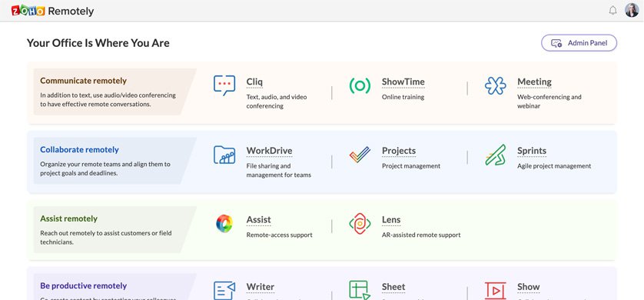Screen dimensions: 644x300
Task: Open the Meeting title link
Action: 534,82
